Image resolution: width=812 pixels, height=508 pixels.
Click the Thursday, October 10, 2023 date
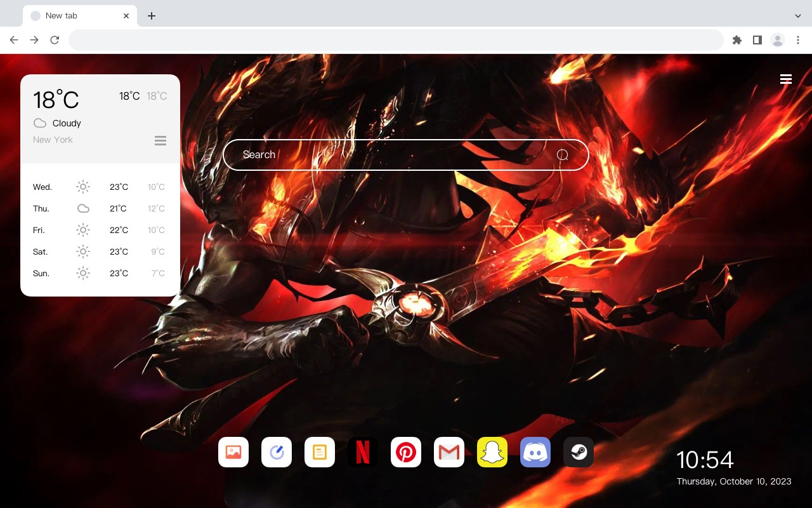tap(734, 481)
